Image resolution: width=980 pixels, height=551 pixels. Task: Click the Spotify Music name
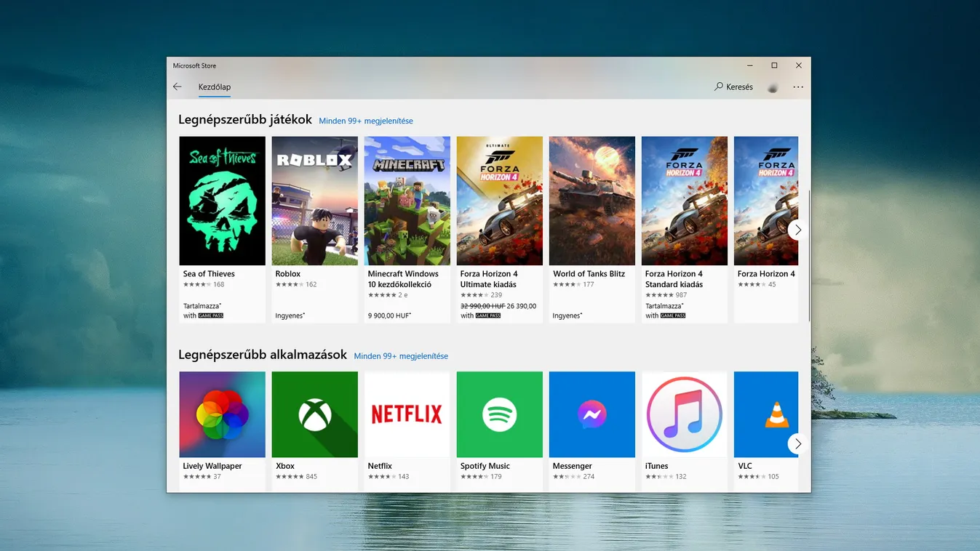(x=485, y=466)
